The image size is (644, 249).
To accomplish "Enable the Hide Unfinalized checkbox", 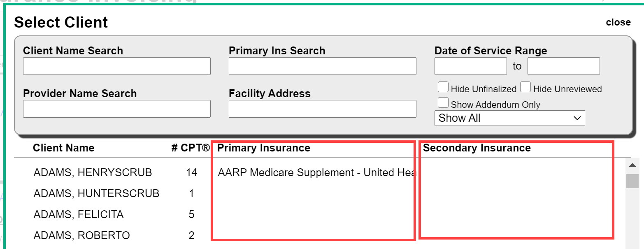I will click(x=443, y=87).
